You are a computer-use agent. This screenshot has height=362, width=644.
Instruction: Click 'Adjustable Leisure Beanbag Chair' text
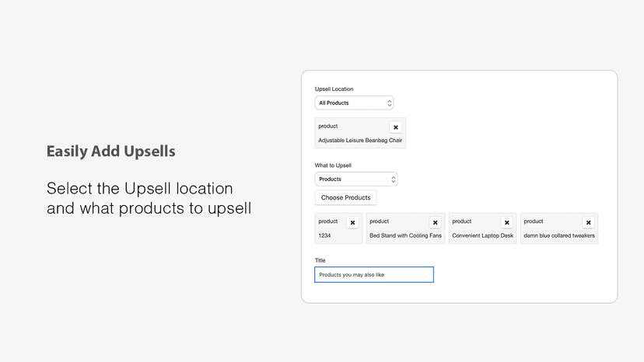pyautogui.click(x=360, y=141)
